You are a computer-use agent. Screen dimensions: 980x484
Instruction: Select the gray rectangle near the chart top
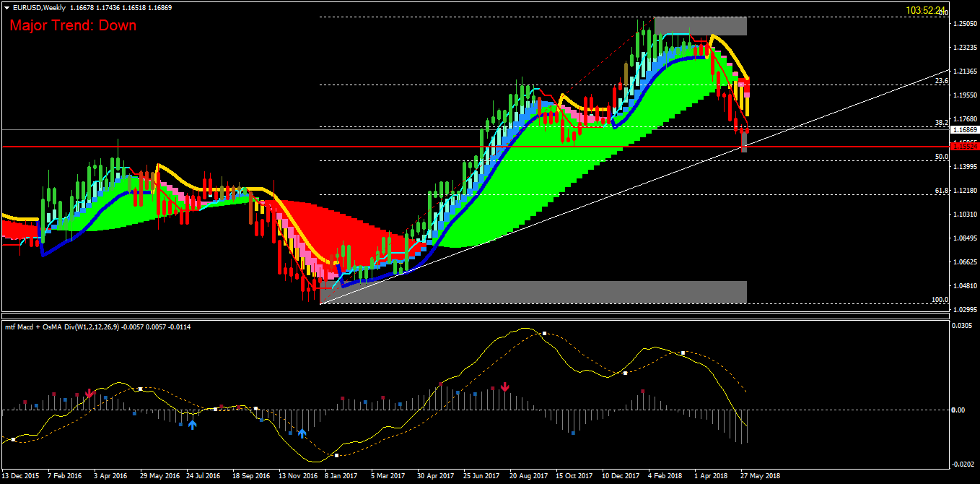pos(700,26)
